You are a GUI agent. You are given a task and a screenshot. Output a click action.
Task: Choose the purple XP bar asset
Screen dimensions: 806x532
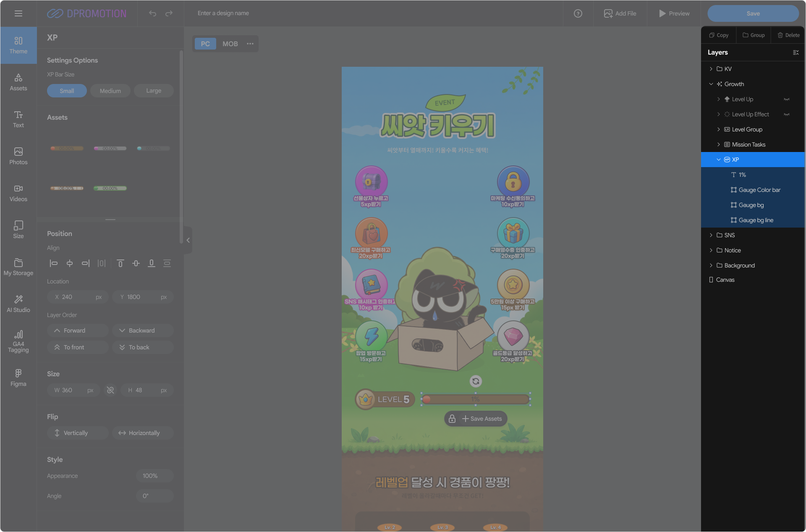(x=110, y=148)
